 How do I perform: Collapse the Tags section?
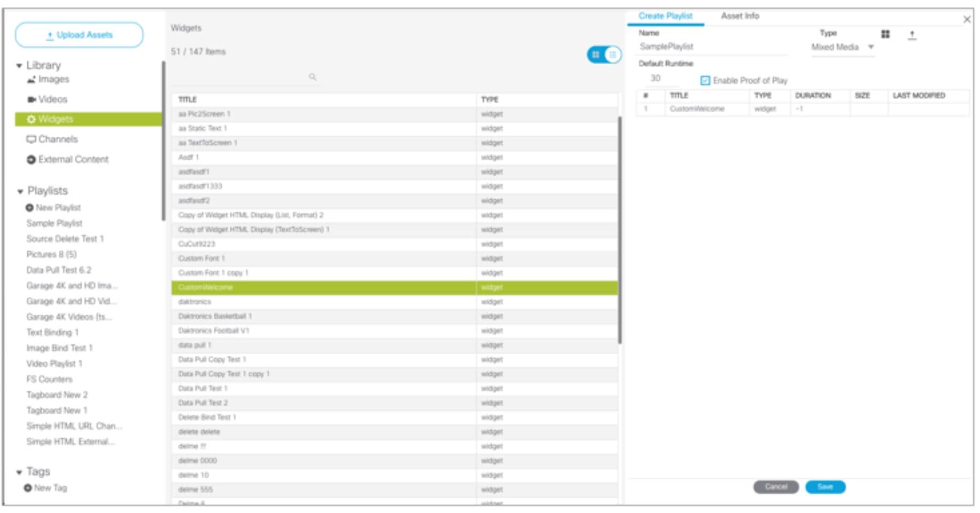[x=20, y=471]
